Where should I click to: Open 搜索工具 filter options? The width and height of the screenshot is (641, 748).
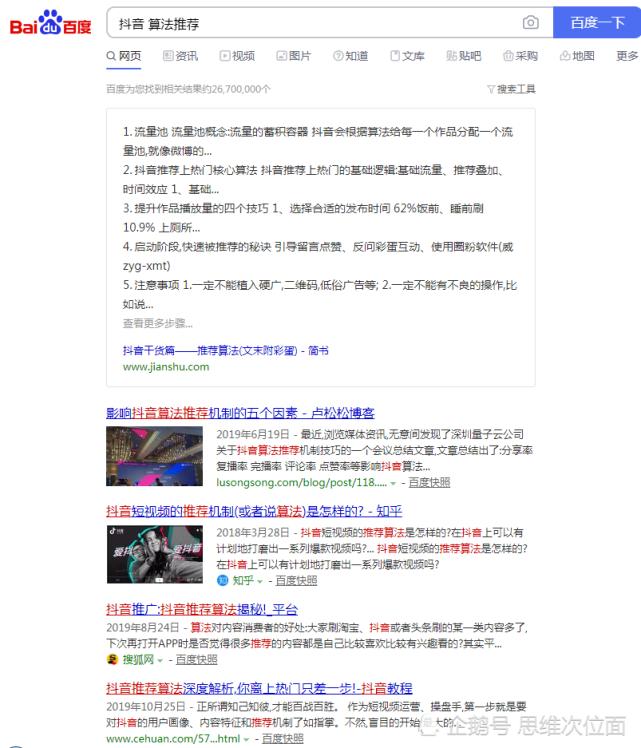[511, 89]
